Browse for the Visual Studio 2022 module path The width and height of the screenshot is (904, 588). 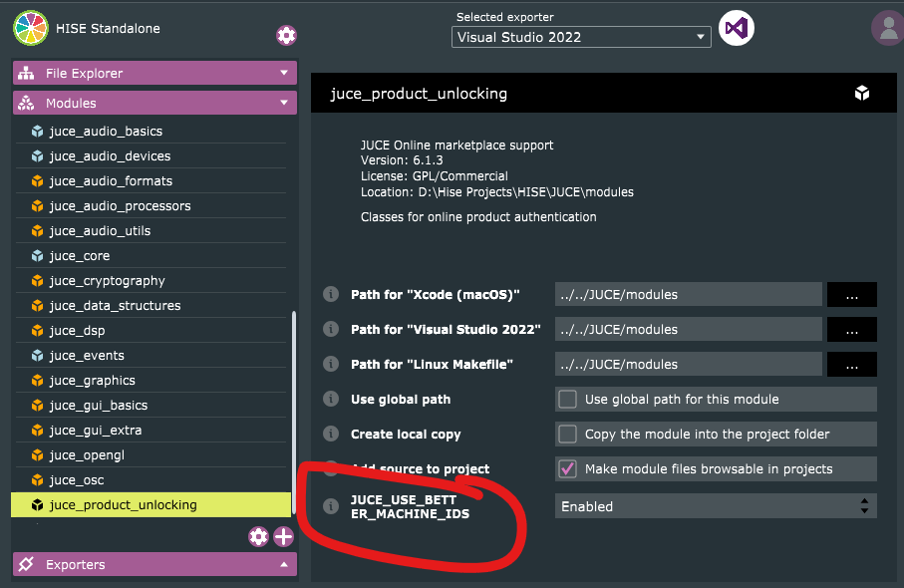pos(851,329)
